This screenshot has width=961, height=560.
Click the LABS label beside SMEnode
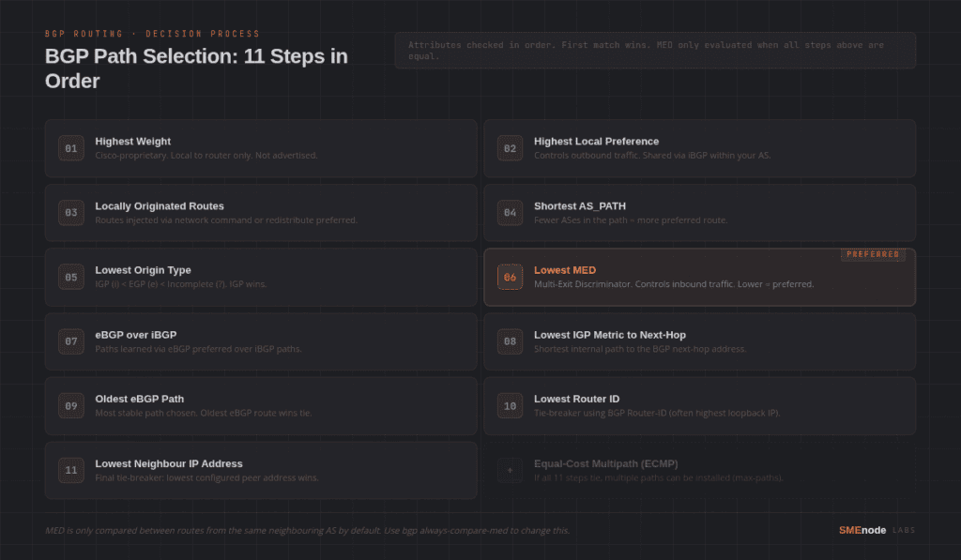pos(904,531)
